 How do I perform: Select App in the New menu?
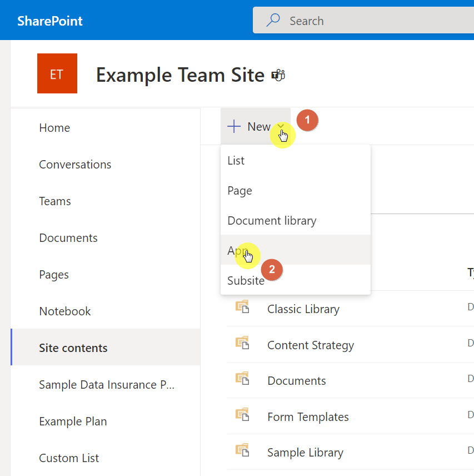pyautogui.click(x=296, y=250)
